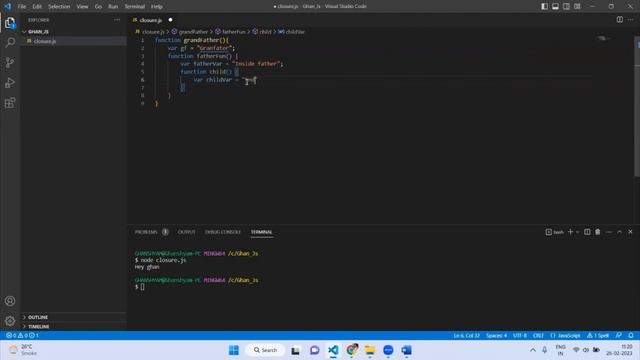Open the Terminal menu

coord(135,7)
